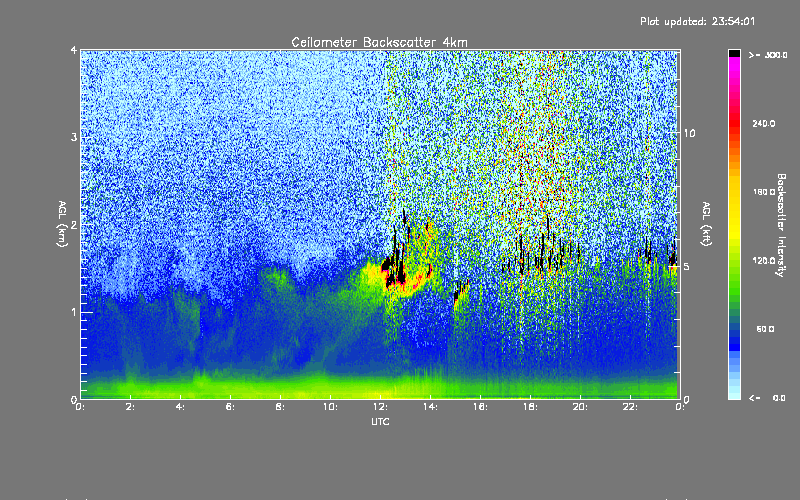
Task: Click the '1' tick on the AGL (km) axis
Action: tap(74, 312)
